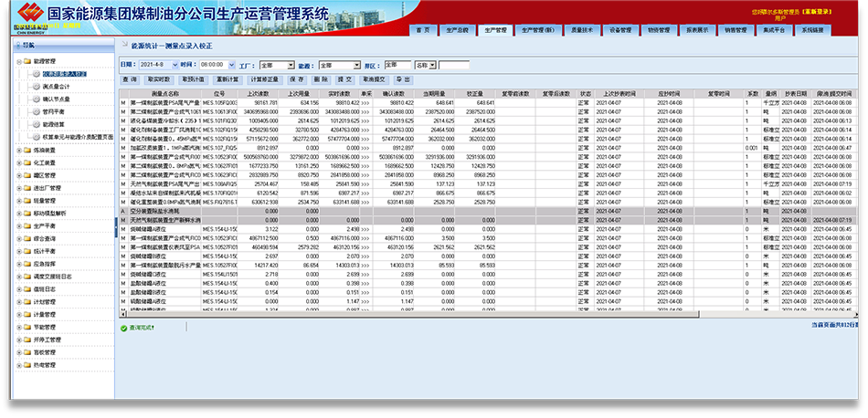Click the 界区 input field
Image resolution: width=868 pixels, height=418 pixels.
click(x=397, y=65)
